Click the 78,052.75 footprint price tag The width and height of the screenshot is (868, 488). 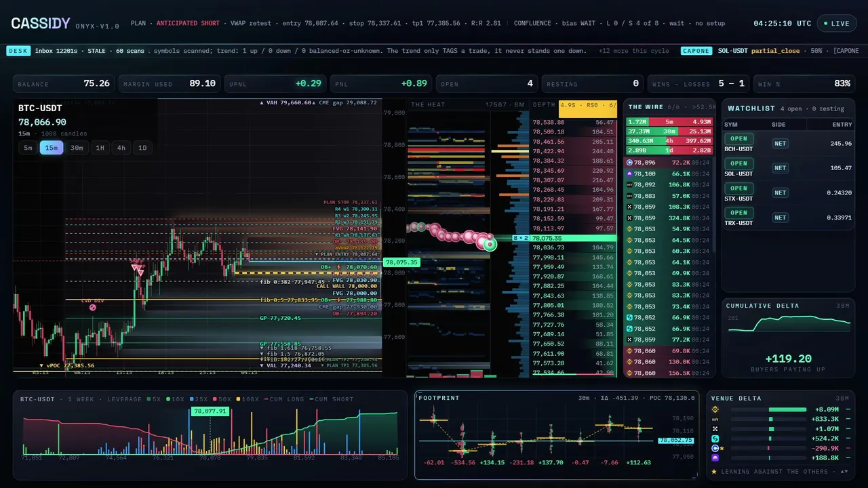[675, 441]
